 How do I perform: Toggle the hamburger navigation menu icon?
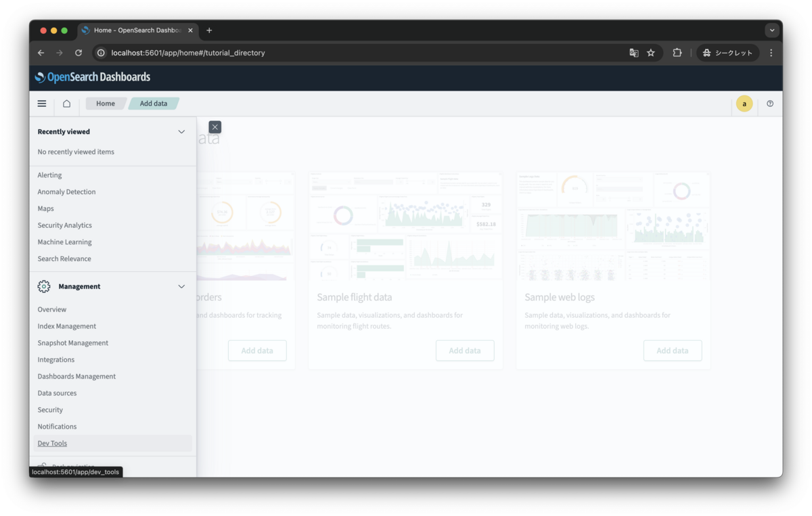pyautogui.click(x=42, y=103)
